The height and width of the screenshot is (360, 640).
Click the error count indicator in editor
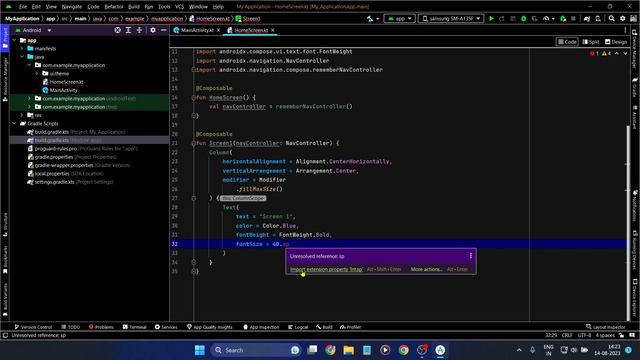(x=594, y=53)
